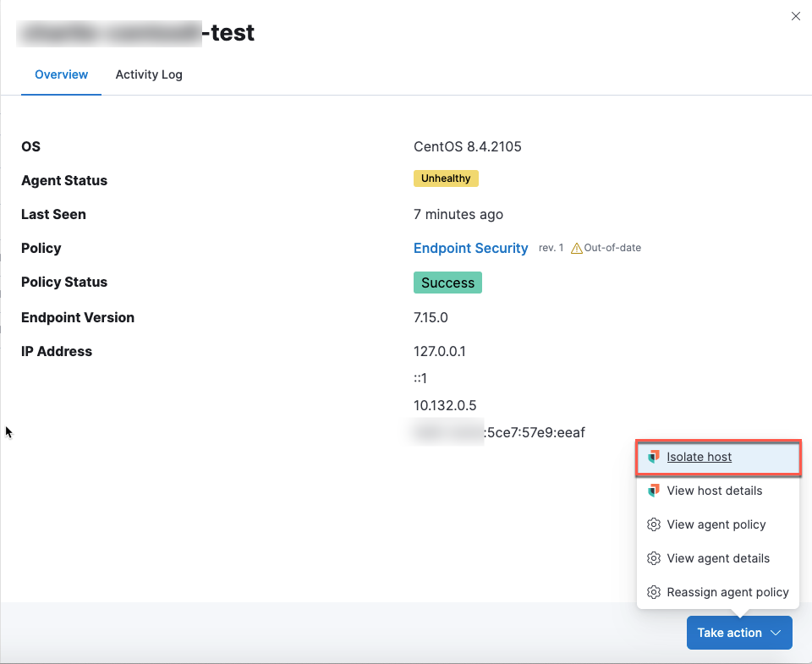Click the gear icon beside View agent details
This screenshot has height=664, width=812.
click(x=653, y=558)
